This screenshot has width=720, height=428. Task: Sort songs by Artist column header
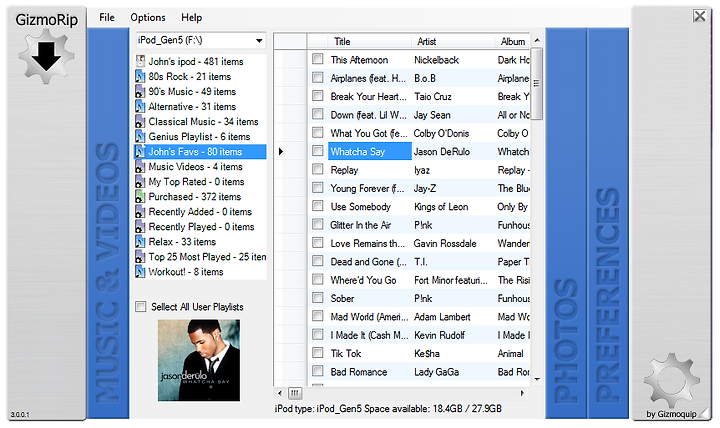452,41
